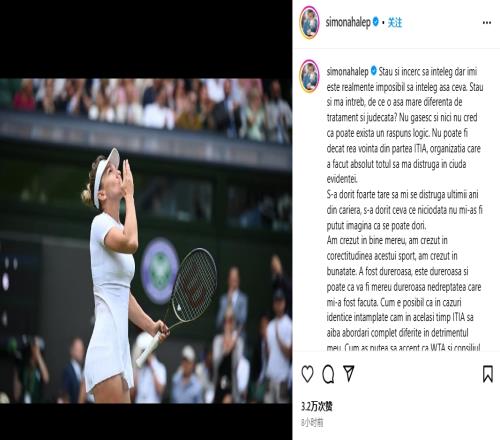Click the caption paragraph starting S-a dorit
Image resolution: width=500 pixels, height=440 pixels.
coord(404,210)
